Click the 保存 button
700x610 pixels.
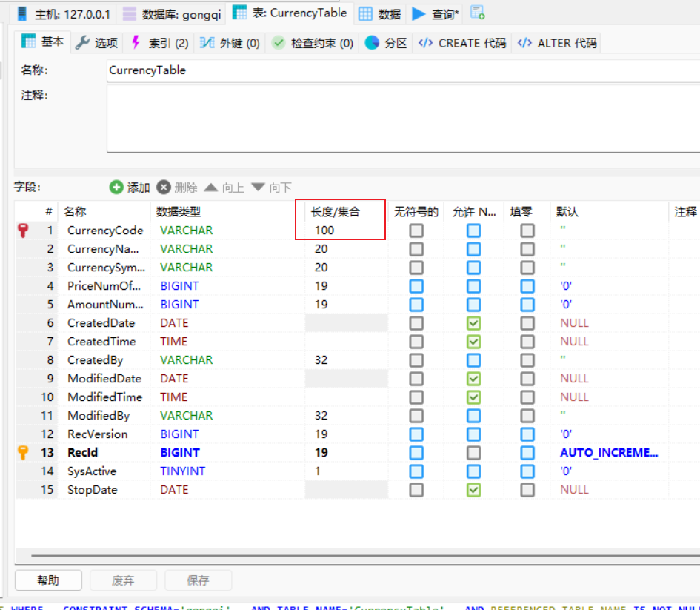tap(199, 580)
